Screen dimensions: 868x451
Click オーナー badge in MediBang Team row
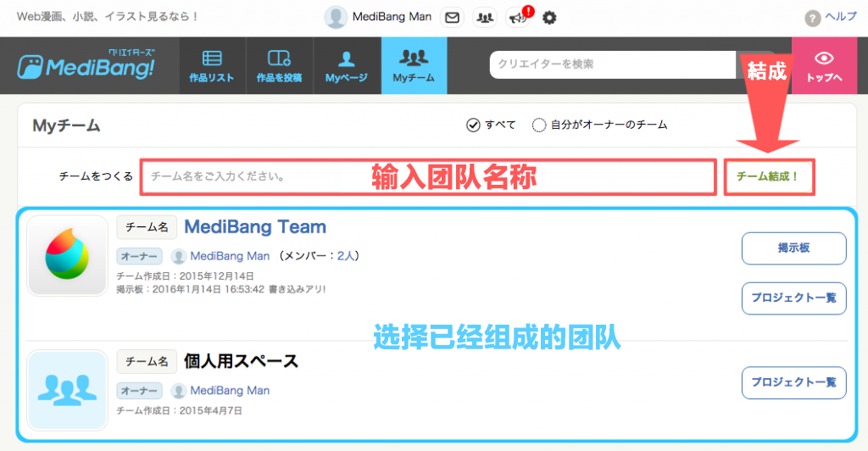click(140, 256)
